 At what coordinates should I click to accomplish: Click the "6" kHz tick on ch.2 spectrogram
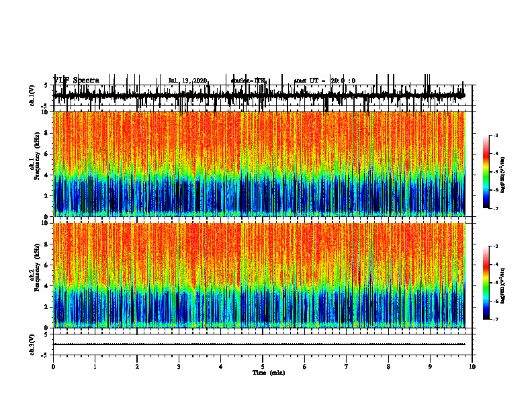47,265
